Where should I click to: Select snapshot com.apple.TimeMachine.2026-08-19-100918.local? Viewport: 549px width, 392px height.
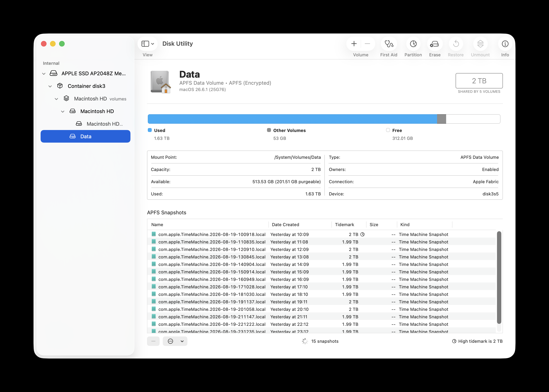(322, 234)
